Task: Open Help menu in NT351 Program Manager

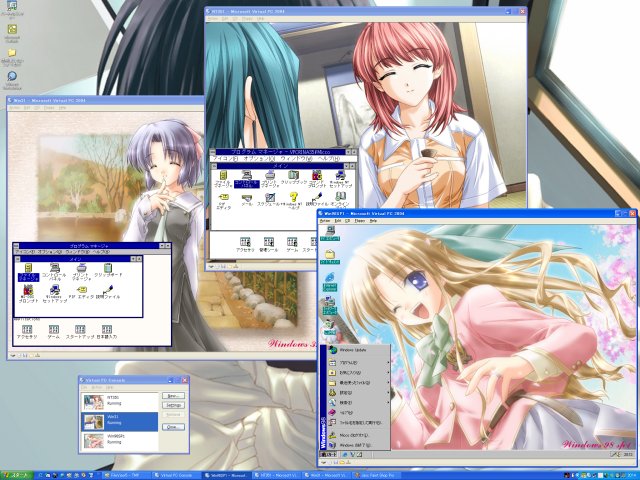Action: point(329,158)
